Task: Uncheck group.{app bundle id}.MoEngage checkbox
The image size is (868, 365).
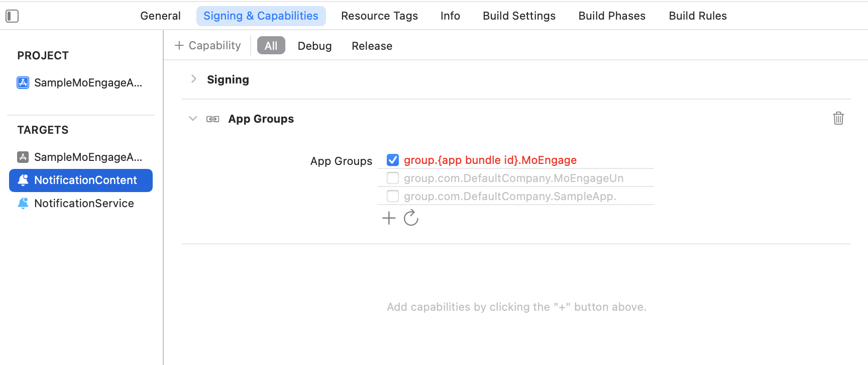Action: click(393, 160)
